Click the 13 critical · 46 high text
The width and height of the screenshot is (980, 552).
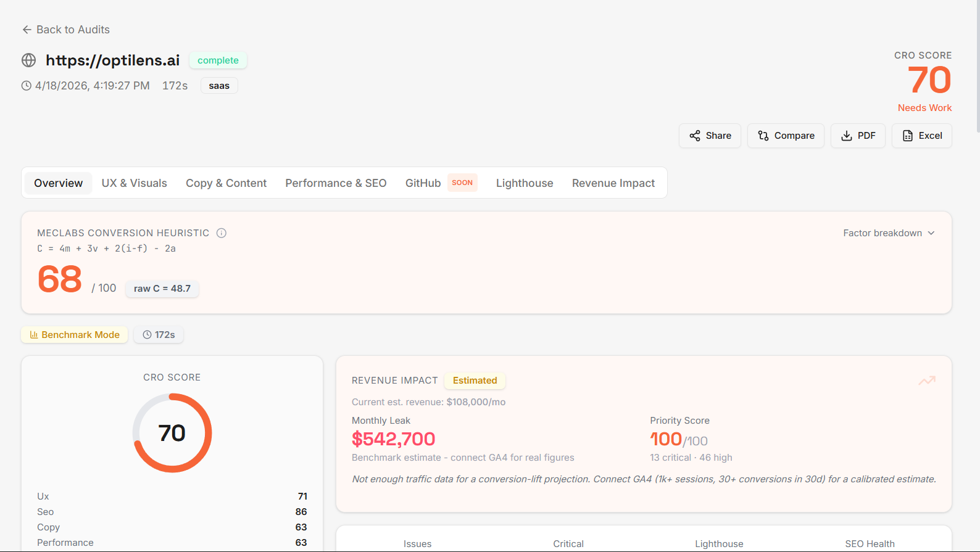click(691, 457)
